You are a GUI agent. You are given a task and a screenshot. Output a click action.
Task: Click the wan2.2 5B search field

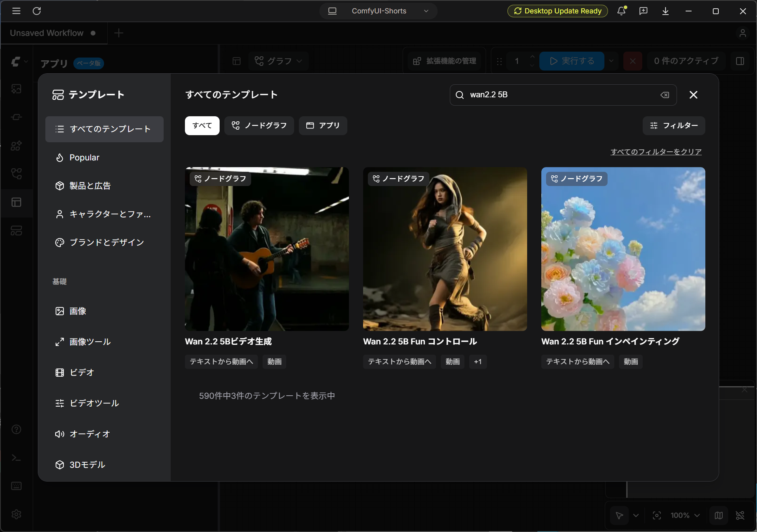563,95
